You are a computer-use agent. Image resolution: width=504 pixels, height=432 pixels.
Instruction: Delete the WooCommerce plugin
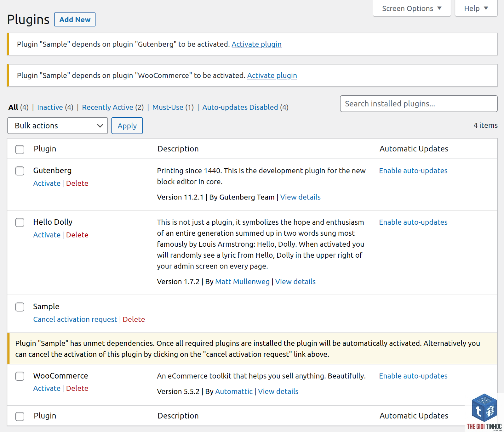pyautogui.click(x=77, y=388)
